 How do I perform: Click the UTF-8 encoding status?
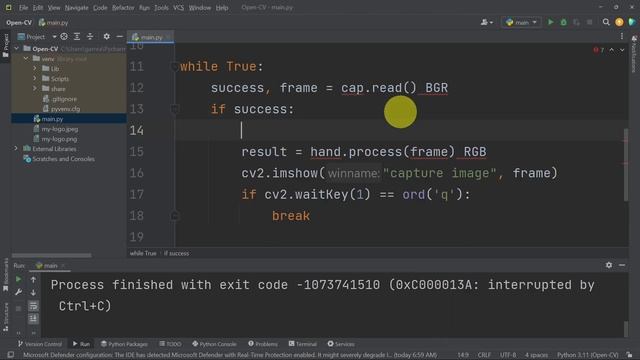coord(508,355)
